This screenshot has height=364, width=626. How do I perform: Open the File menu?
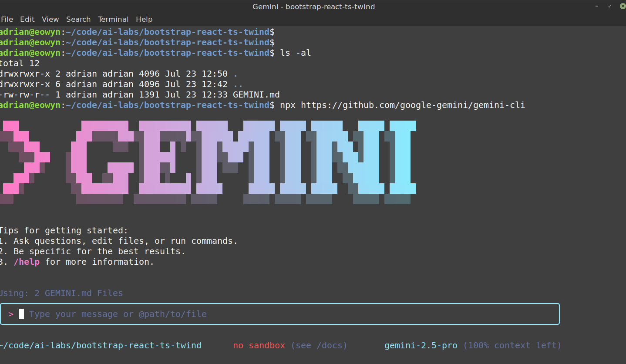(7, 19)
